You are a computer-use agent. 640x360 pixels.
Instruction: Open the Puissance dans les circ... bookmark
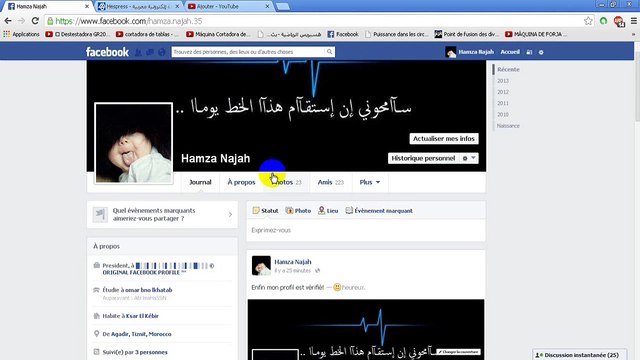397,34
